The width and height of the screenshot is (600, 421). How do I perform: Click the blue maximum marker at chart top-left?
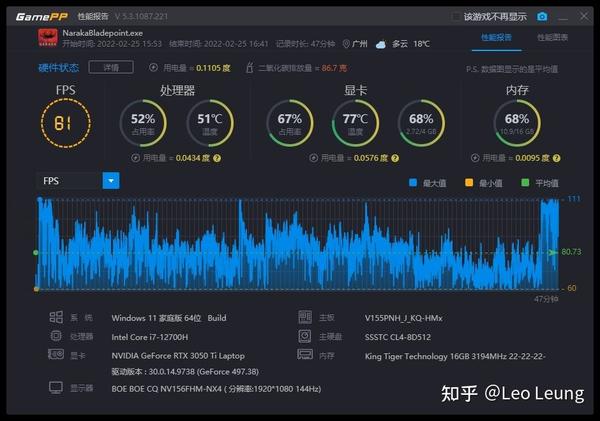coord(39,199)
